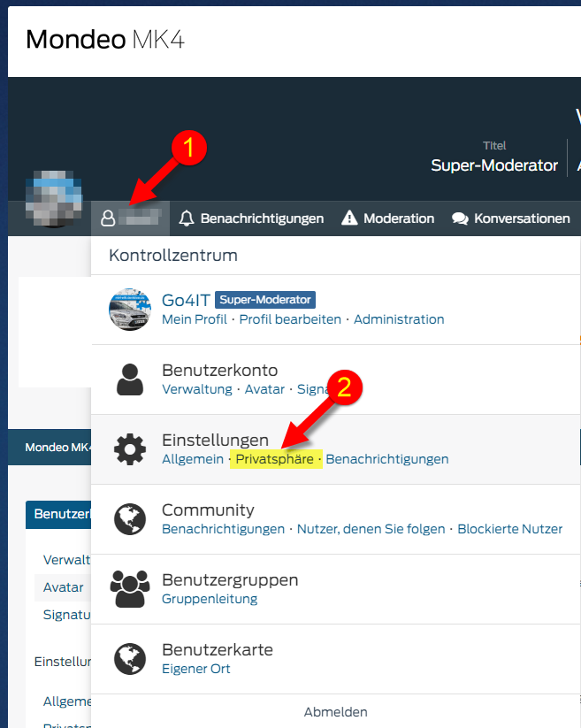Select Avatar in the left sidebar
Image resolution: width=581 pixels, height=728 pixels.
pos(64,587)
